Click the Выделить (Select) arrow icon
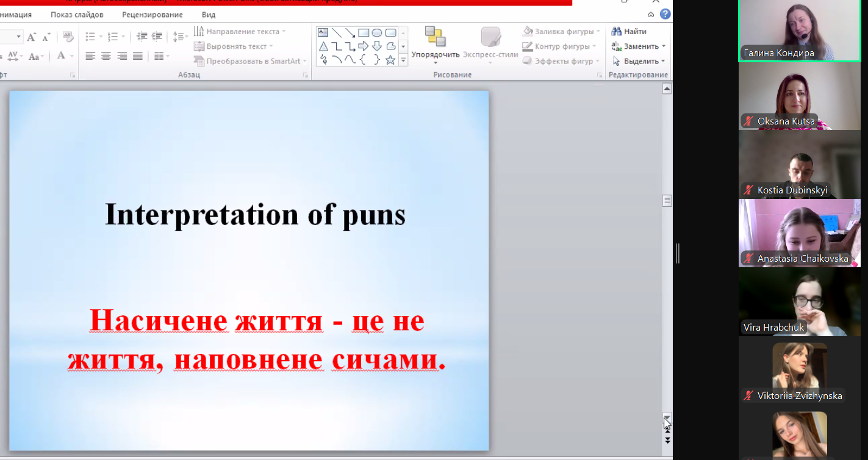 coord(617,60)
